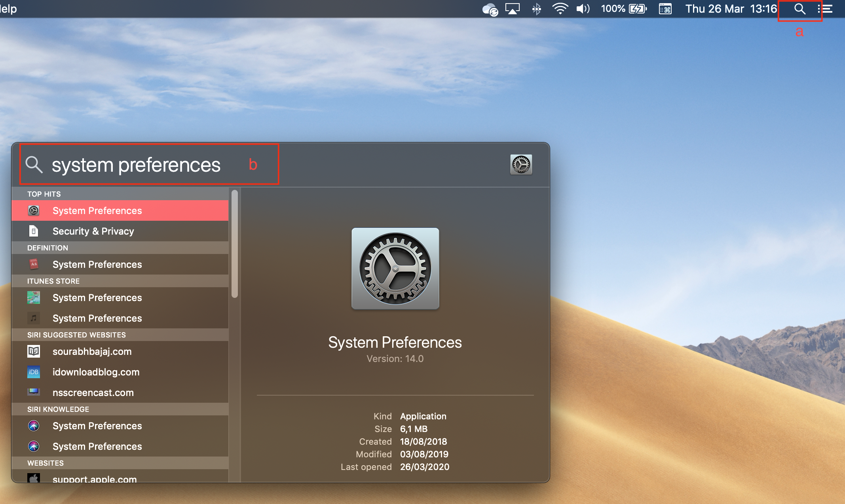Screen dimensions: 845x504
Task: Click the magnifier icon in search field
Action: 34,165
